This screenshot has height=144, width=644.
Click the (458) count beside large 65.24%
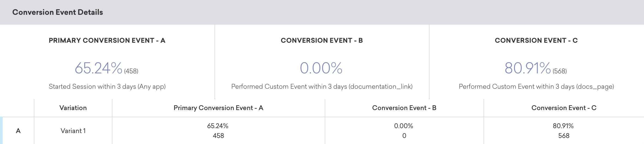[131, 71]
